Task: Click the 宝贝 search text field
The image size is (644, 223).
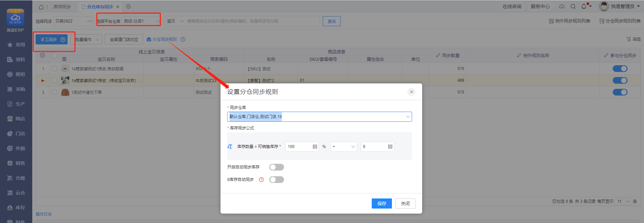Action: [x=252, y=21]
